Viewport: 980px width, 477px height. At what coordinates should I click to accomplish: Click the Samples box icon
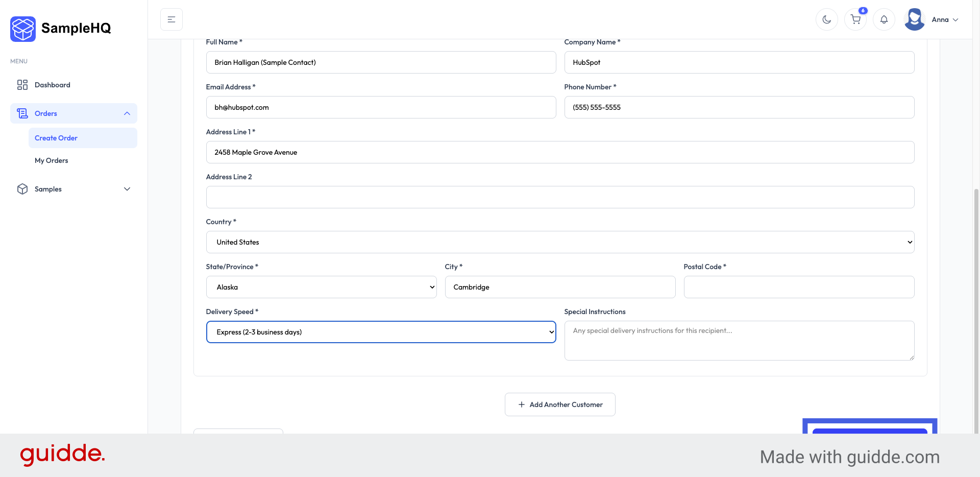(x=22, y=189)
